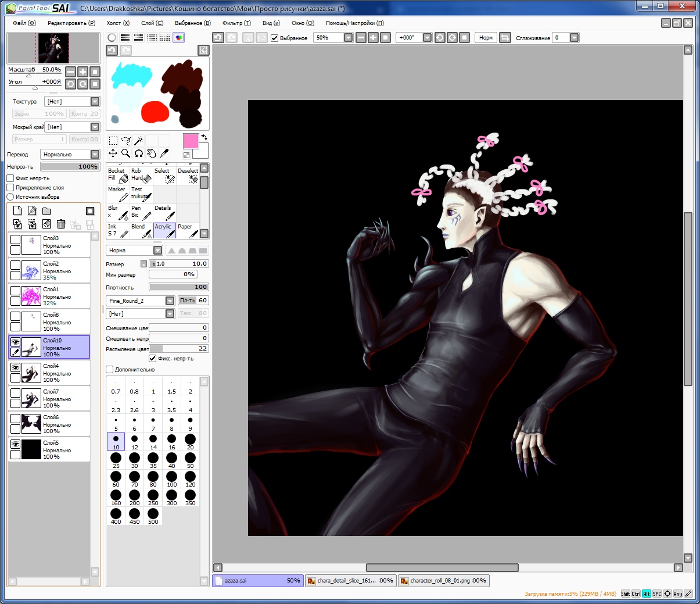Check the Дополнительно checkbox
Image resolution: width=700 pixels, height=604 pixels.
pyautogui.click(x=110, y=369)
